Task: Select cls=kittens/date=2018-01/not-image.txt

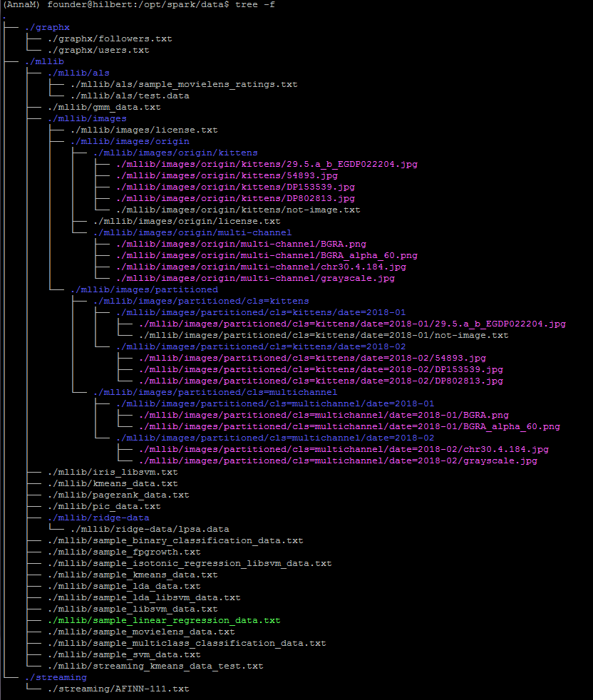Action: (324, 335)
